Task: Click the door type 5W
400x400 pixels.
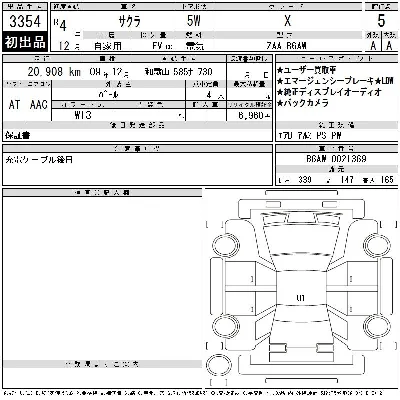Action: coord(194,21)
